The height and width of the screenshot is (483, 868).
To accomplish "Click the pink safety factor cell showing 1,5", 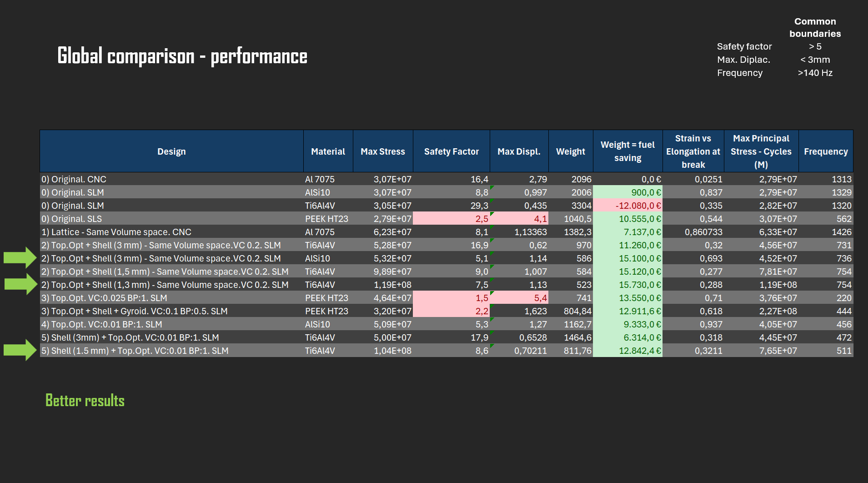I will click(451, 298).
